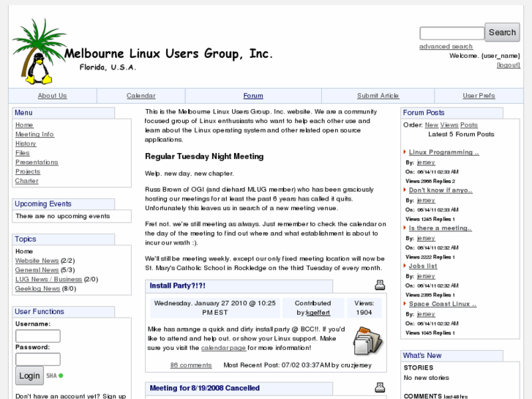Open the User Prefs tab

(x=479, y=96)
